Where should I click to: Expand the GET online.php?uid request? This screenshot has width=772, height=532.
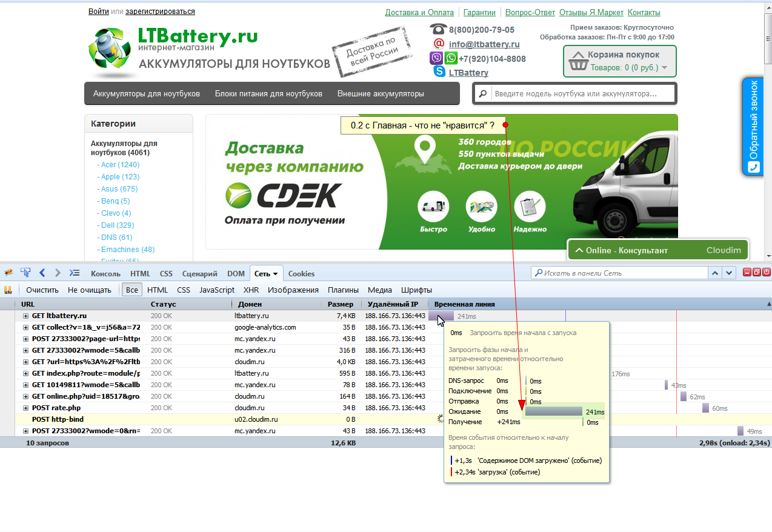pyautogui.click(x=26, y=396)
